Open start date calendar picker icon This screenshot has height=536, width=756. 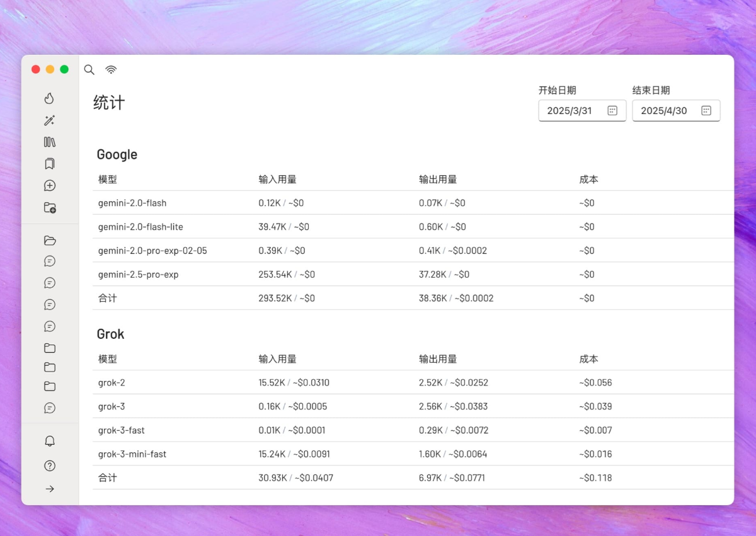[x=612, y=111]
